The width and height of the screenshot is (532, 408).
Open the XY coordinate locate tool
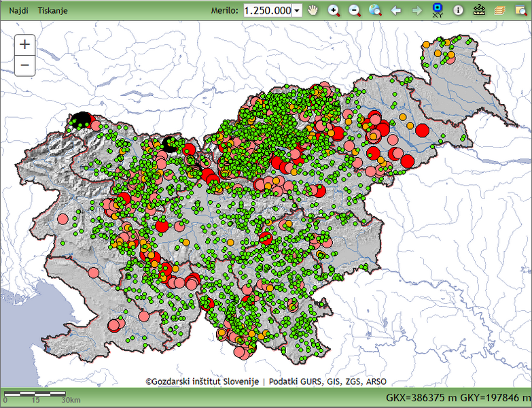(438, 10)
